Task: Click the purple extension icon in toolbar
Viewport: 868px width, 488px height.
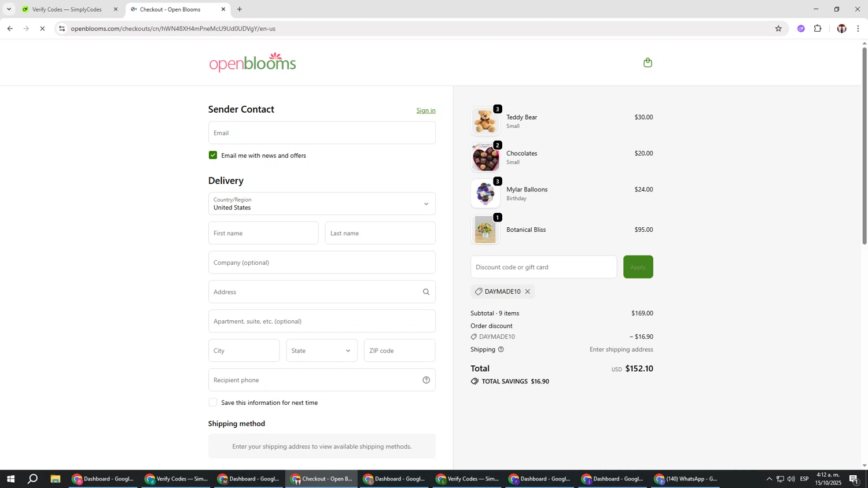Action: 801,28
